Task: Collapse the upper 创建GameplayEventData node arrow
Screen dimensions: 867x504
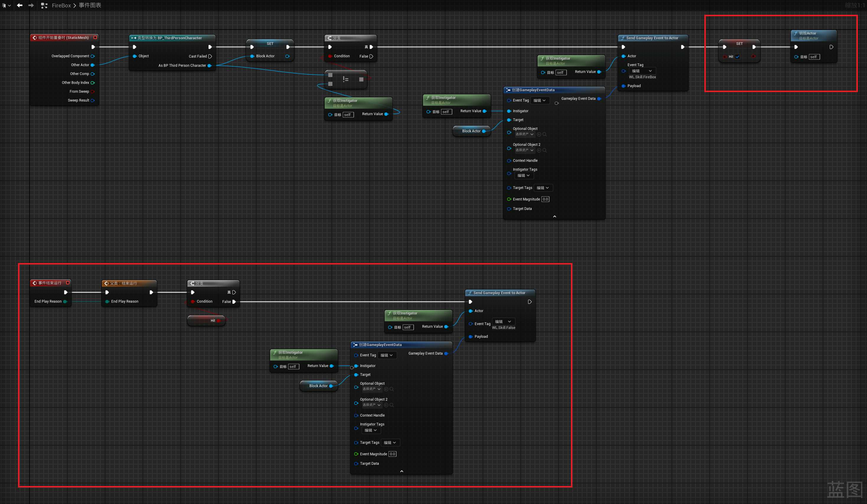Action: 554,216
